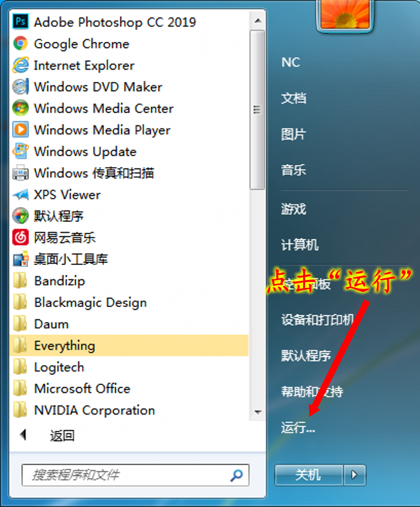Expand the Microsoft Office folder label
Viewport: 420px width, 507px height.
82,389
